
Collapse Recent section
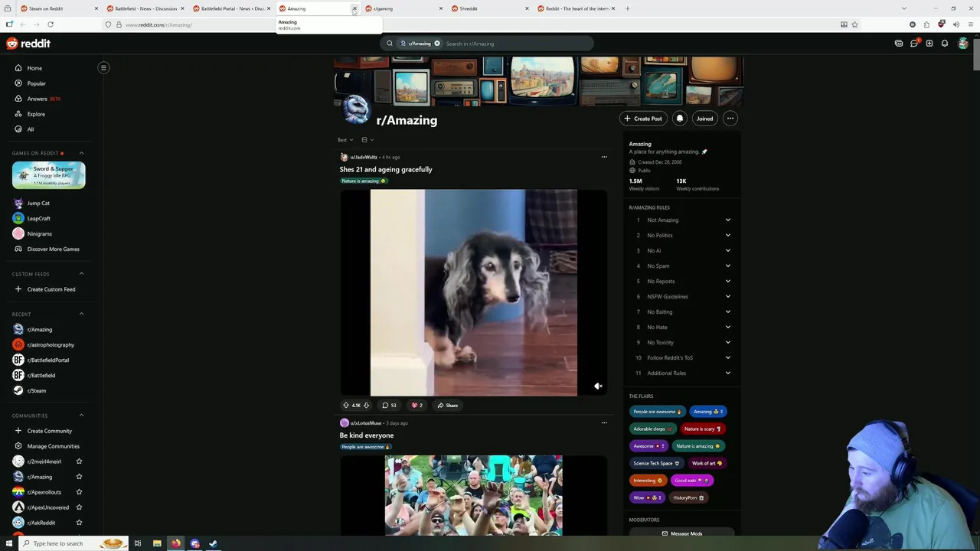[x=82, y=314]
